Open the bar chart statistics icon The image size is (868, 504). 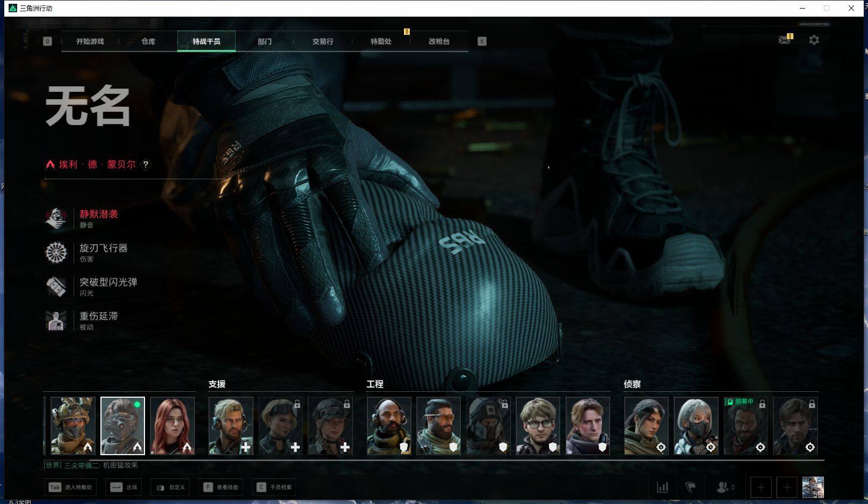[x=663, y=487]
